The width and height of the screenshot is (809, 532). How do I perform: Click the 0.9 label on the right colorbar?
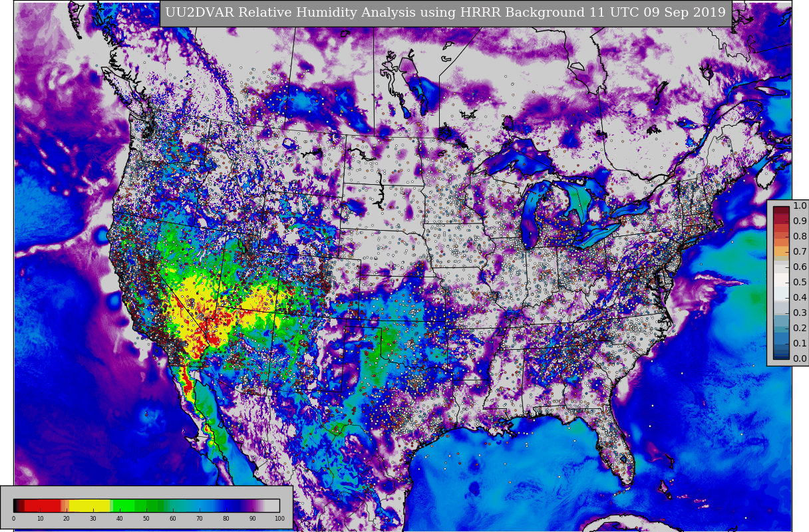click(800, 221)
